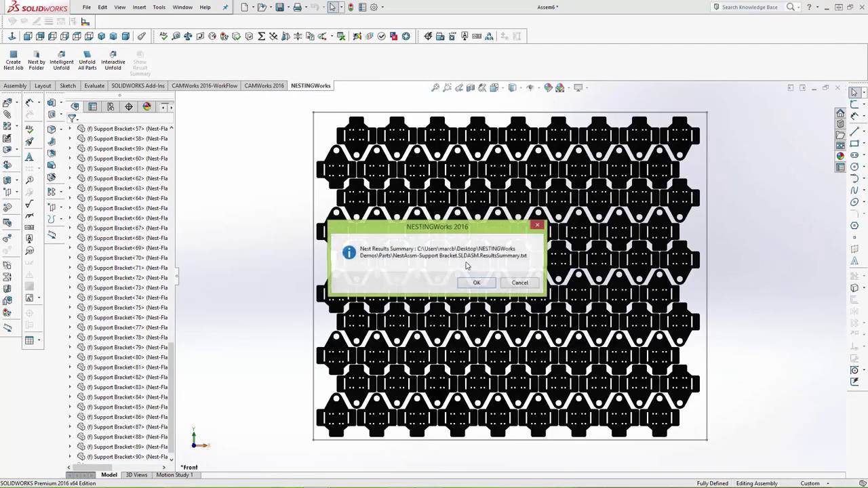Switch to the CAMWorks 2016 tab
The width and height of the screenshot is (868, 488).
[264, 86]
